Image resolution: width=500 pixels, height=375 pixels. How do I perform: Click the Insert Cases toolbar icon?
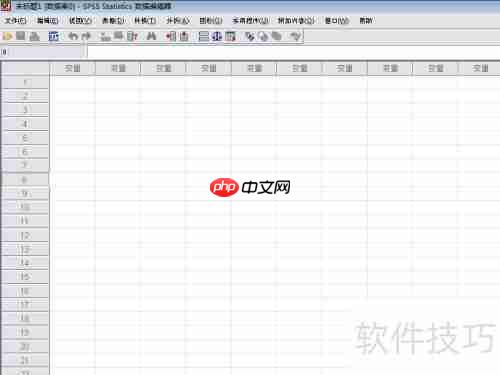(x=171, y=36)
